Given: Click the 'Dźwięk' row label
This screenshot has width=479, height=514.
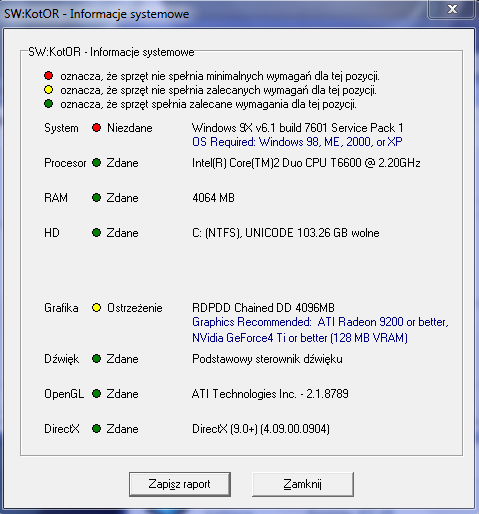Looking at the screenshot, I should click(x=62, y=359).
